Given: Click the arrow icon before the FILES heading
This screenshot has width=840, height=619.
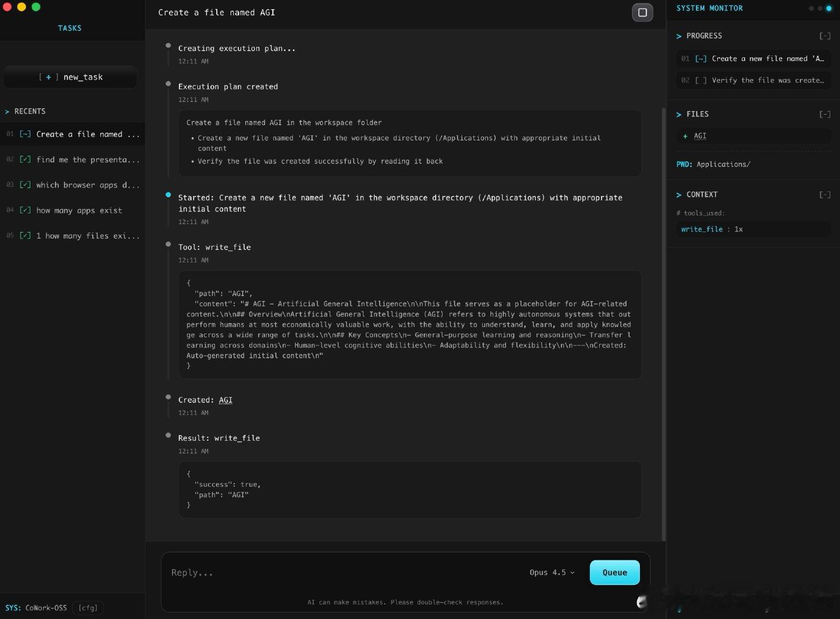Looking at the screenshot, I should tap(679, 115).
